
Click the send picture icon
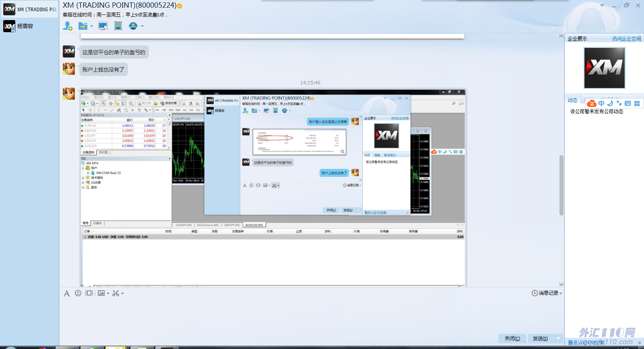point(101,294)
